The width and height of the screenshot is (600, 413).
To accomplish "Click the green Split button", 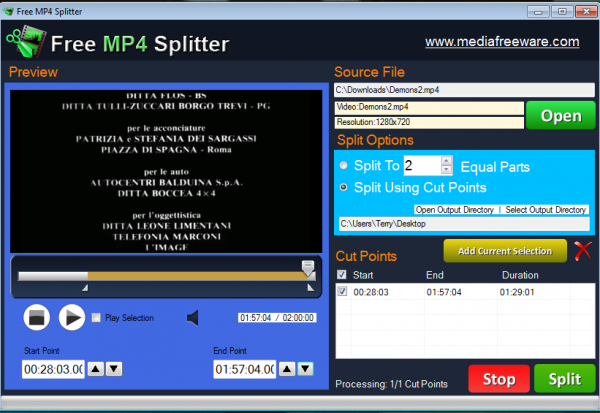I will coord(564,379).
